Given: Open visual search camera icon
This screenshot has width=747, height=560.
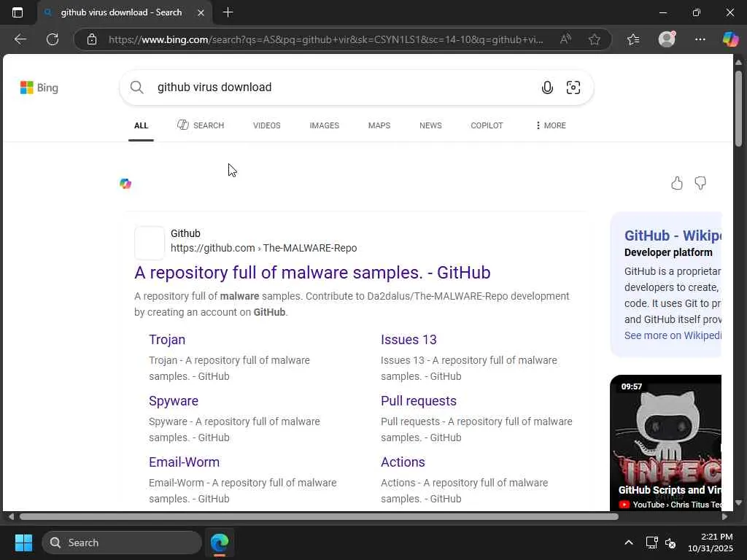Looking at the screenshot, I should [x=573, y=87].
